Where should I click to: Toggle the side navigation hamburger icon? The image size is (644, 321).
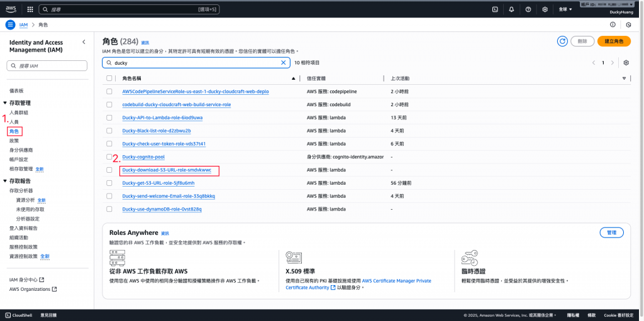point(10,24)
